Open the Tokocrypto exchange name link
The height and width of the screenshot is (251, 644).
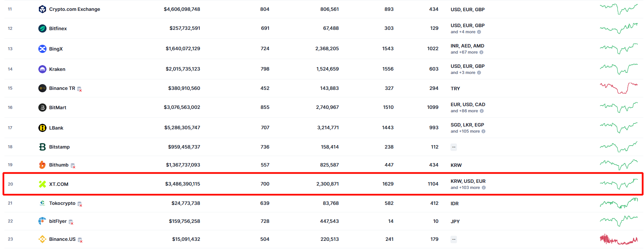click(62, 203)
